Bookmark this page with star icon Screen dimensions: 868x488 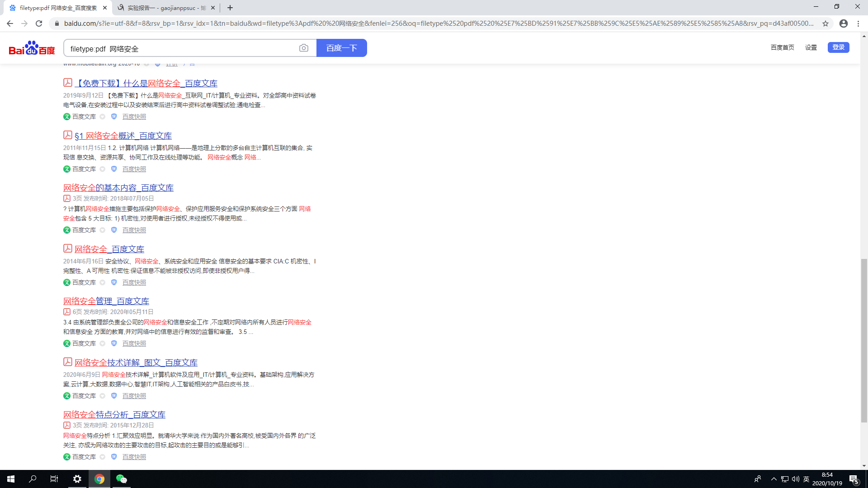(x=826, y=23)
